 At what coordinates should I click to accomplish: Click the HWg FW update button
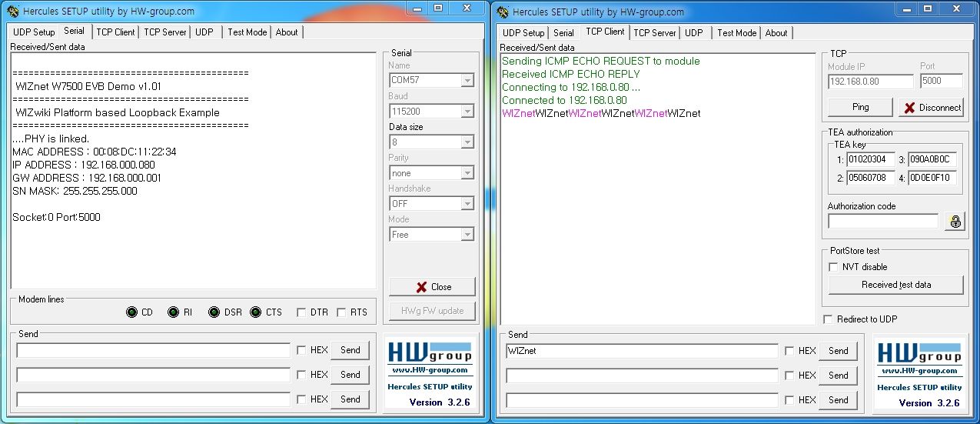pyautogui.click(x=432, y=311)
